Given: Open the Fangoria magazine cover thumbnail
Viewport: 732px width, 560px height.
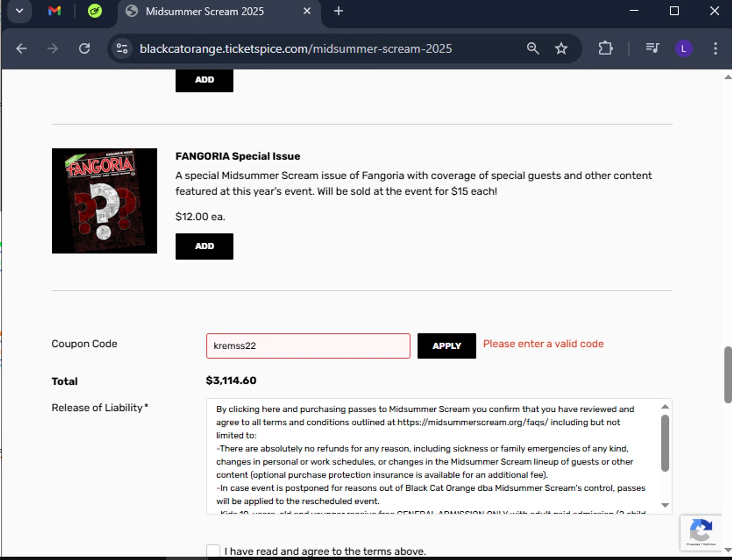Looking at the screenshot, I should click(104, 200).
